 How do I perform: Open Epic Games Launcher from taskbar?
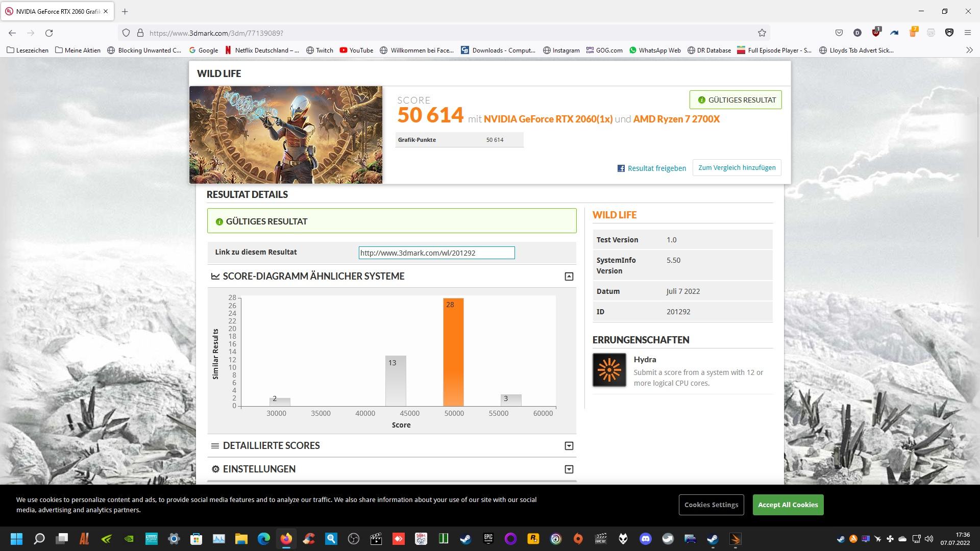tap(488, 539)
